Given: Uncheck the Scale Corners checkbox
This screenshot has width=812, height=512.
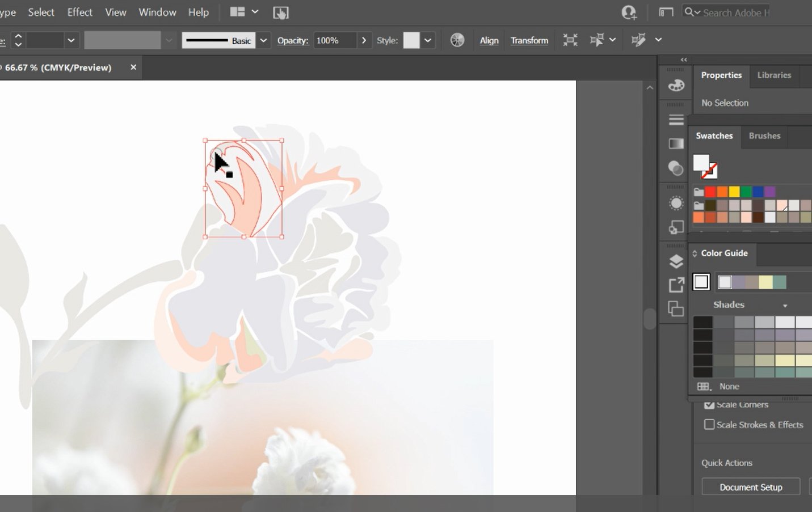Looking at the screenshot, I should [x=709, y=405].
